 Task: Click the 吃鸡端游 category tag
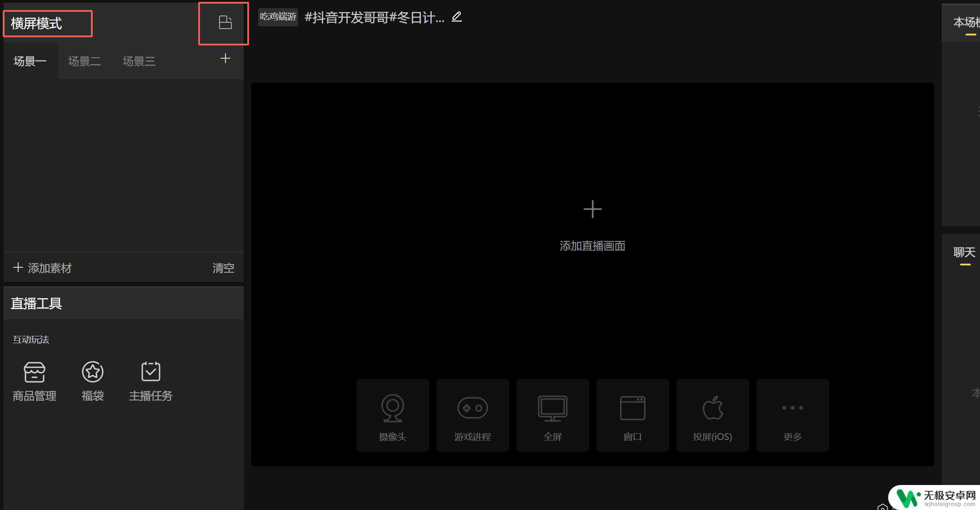coord(278,17)
